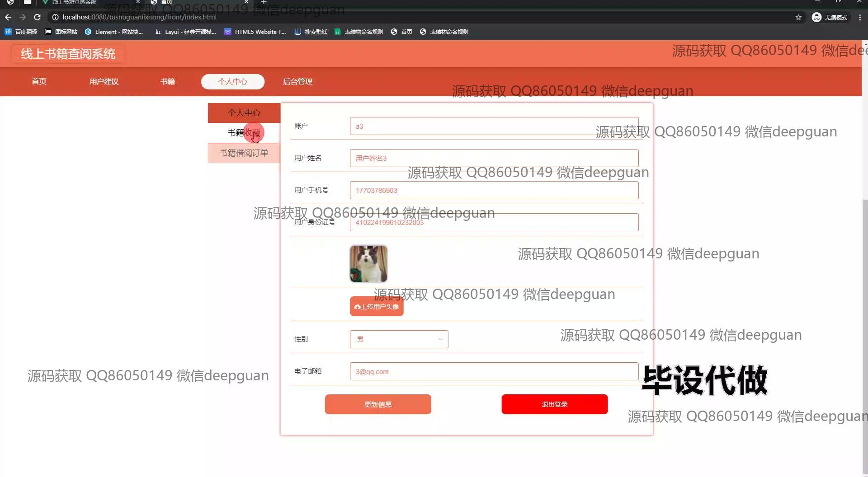Viewport: 868px width, 477px height.
Task: Click the red 退出登录 button
Action: [x=554, y=404]
